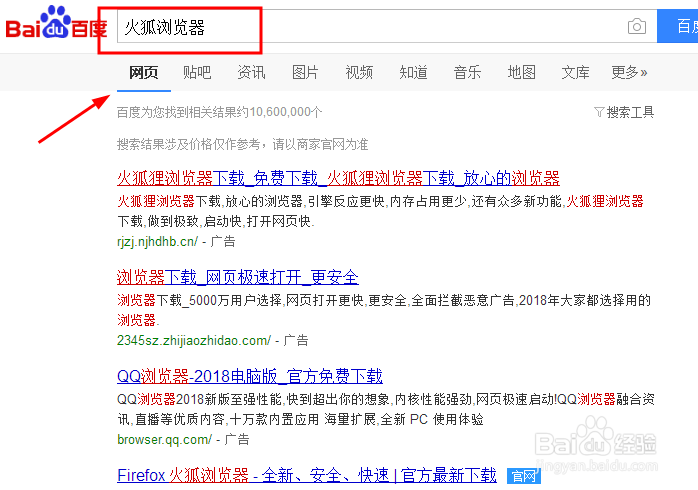Switch to the 资讯 tab
The image size is (698, 490).
(251, 72)
